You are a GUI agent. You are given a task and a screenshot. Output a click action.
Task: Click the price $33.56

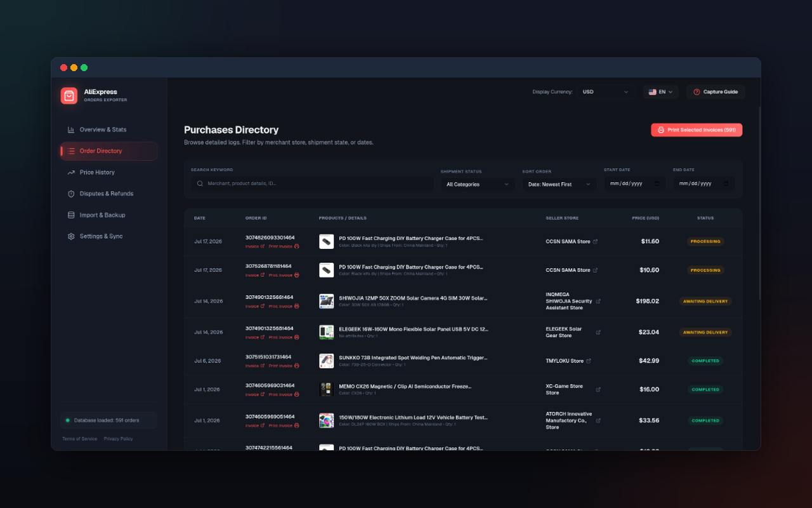coord(649,420)
